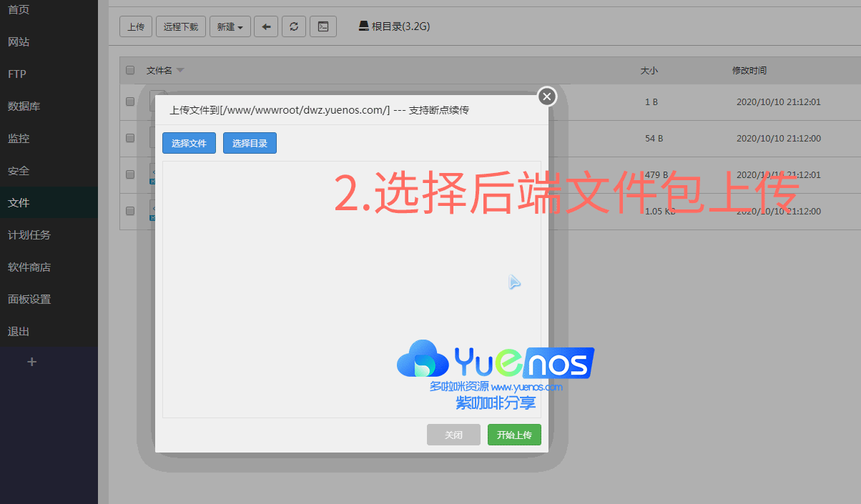The width and height of the screenshot is (861, 504).
Task: Open the 新建 dropdown menu
Action: tap(230, 26)
